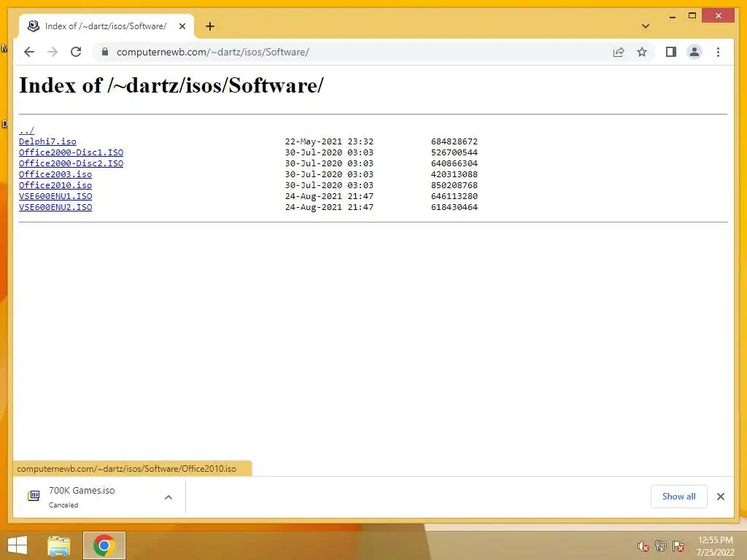Open the network status tray icon
The width and height of the screenshot is (747, 560).
click(x=660, y=546)
